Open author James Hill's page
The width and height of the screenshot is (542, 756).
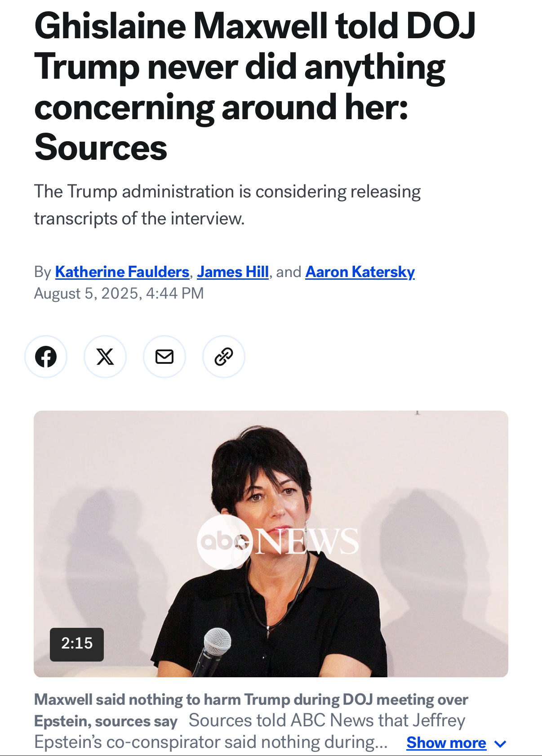[233, 272]
